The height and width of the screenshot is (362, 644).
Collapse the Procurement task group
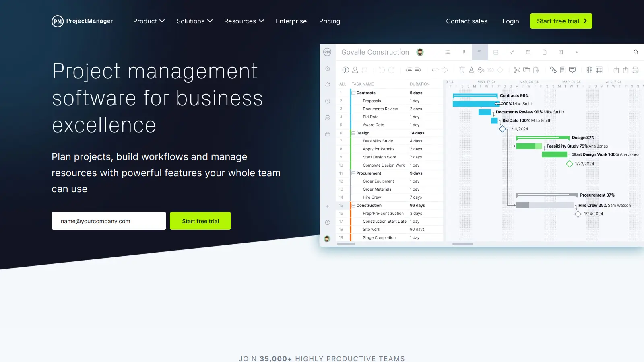point(353,173)
